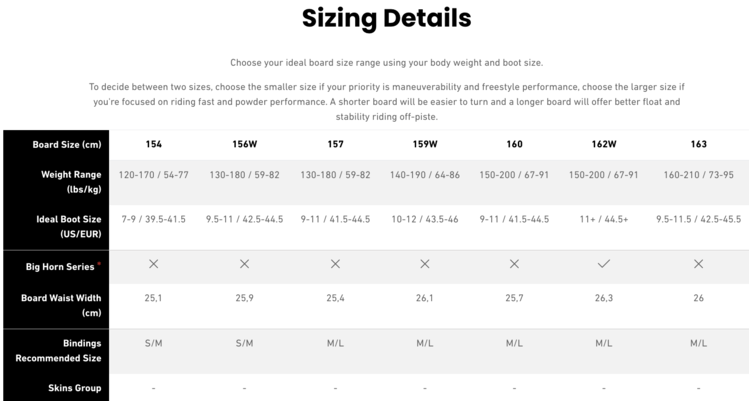
Task: Click the 26,3 waist width value
Action: pyautogui.click(x=604, y=298)
